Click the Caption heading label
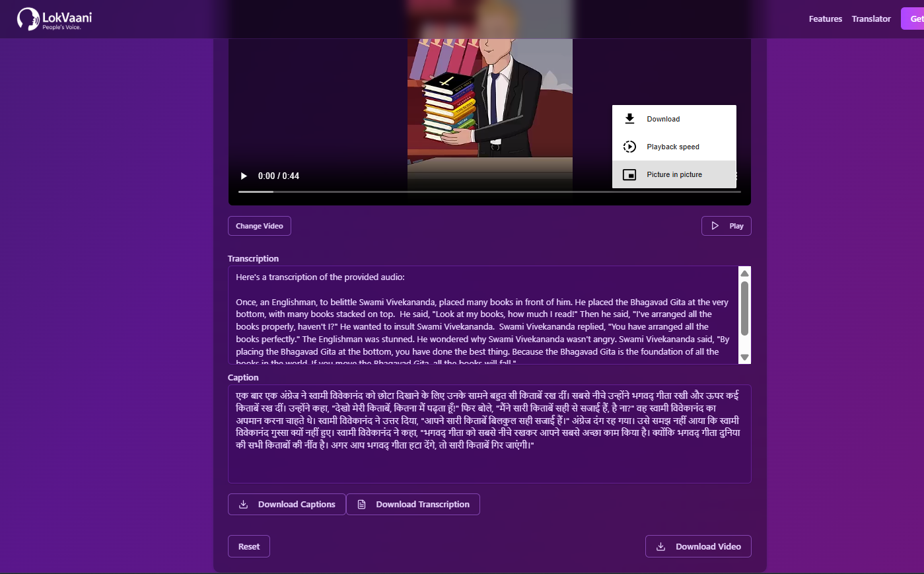This screenshot has height=574, width=924. point(243,378)
